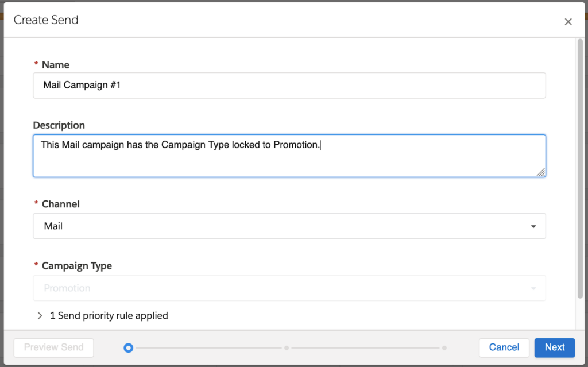Close the Create Send dialog
The height and width of the screenshot is (367, 588).
568,22
